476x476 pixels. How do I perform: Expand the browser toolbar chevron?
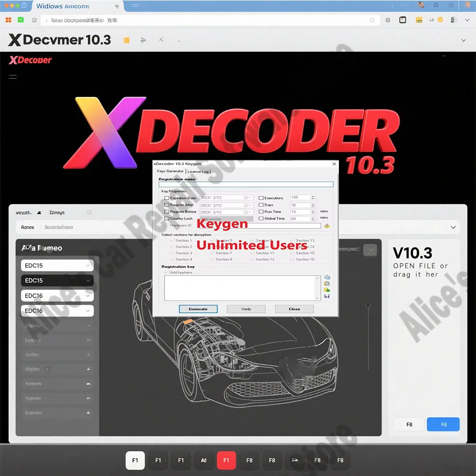pyautogui.click(x=467, y=20)
